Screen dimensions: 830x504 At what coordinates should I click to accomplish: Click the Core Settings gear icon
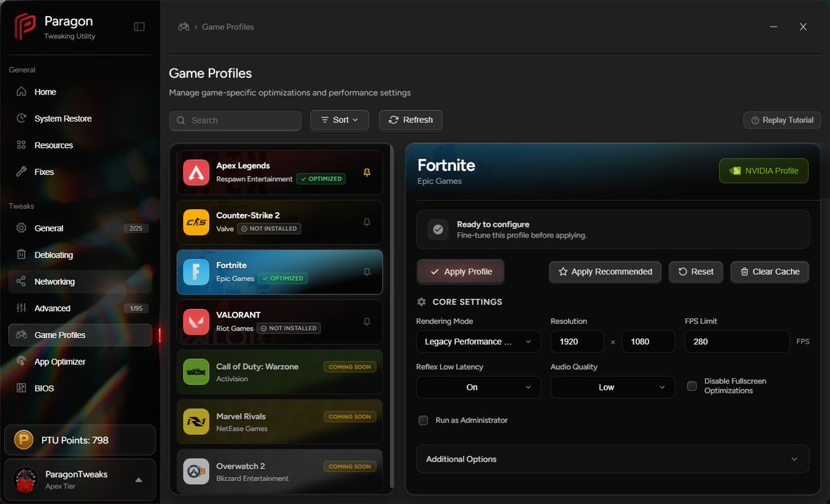pyautogui.click(x=421, y=302)
